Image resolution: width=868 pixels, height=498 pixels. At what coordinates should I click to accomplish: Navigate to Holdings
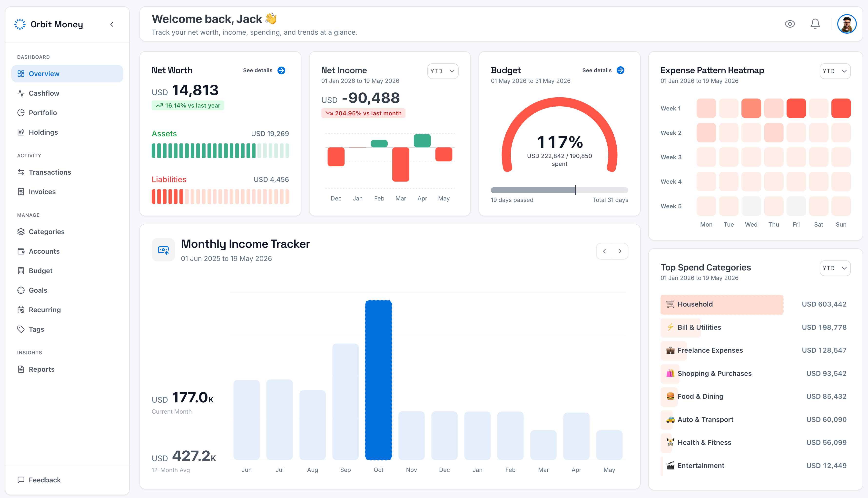(67, 132)
